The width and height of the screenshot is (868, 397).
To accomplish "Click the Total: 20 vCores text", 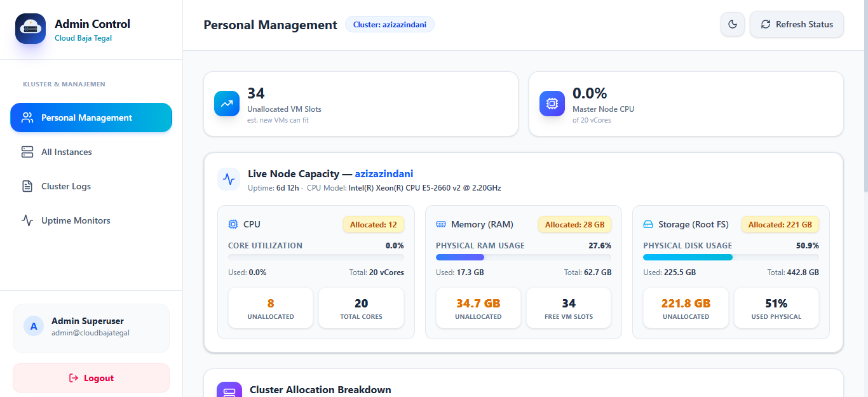I will coord(376,272).
